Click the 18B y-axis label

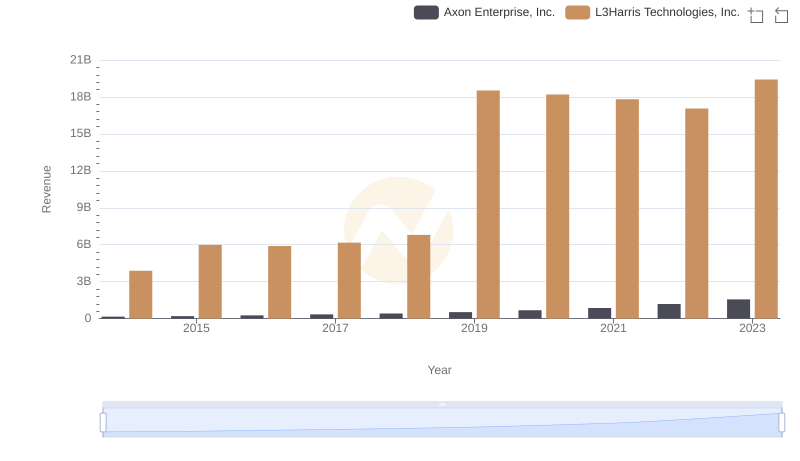[x=81, y=97]
